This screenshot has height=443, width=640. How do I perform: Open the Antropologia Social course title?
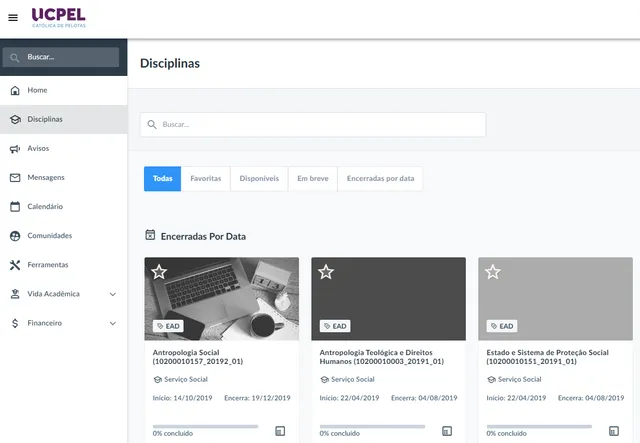(x=198, y=357)
